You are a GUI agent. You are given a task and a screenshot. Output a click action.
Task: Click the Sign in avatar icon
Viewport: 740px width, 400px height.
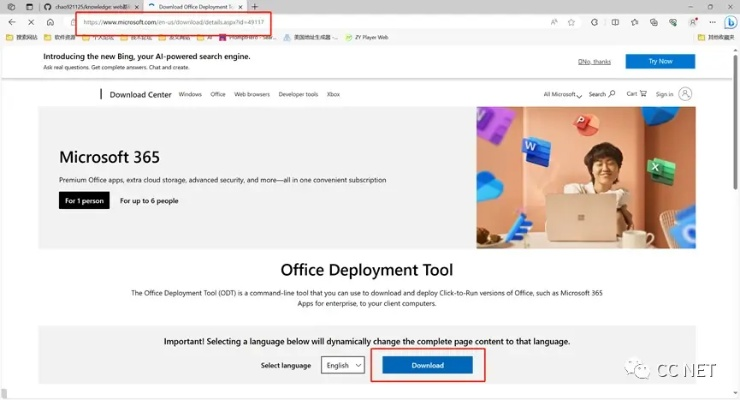pyautogui.click(x=685, y=94)
